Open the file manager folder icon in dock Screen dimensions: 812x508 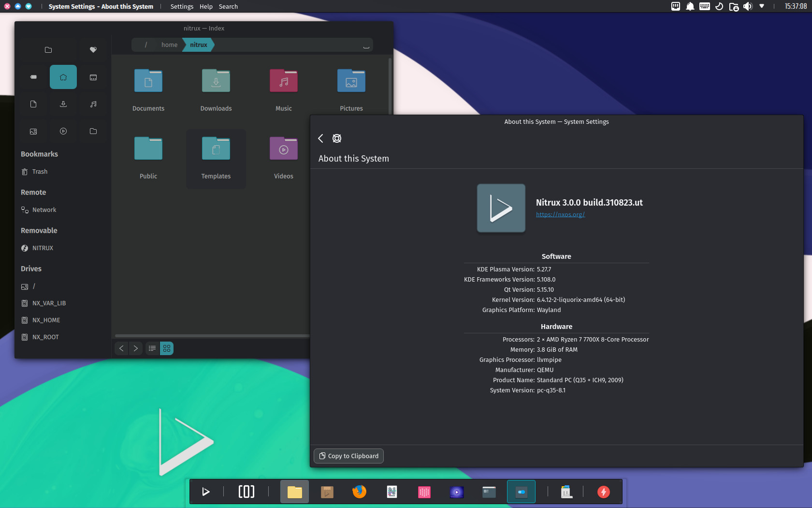pyautogui.click(x=295, y=492)
